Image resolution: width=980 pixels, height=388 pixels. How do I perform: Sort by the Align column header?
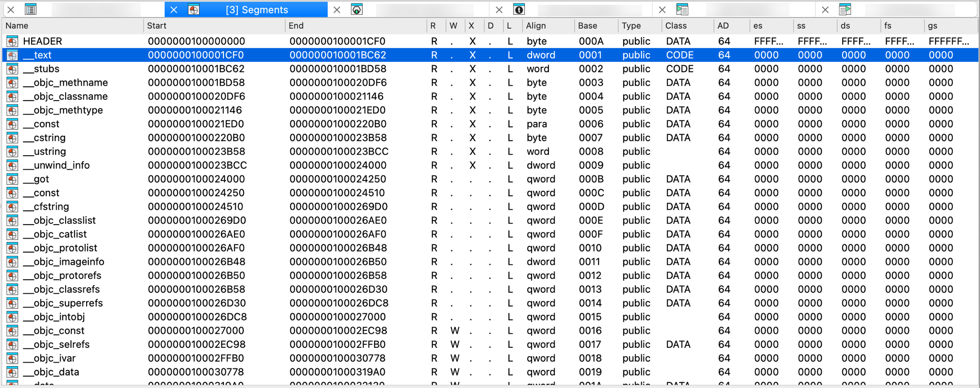(536, 26)
